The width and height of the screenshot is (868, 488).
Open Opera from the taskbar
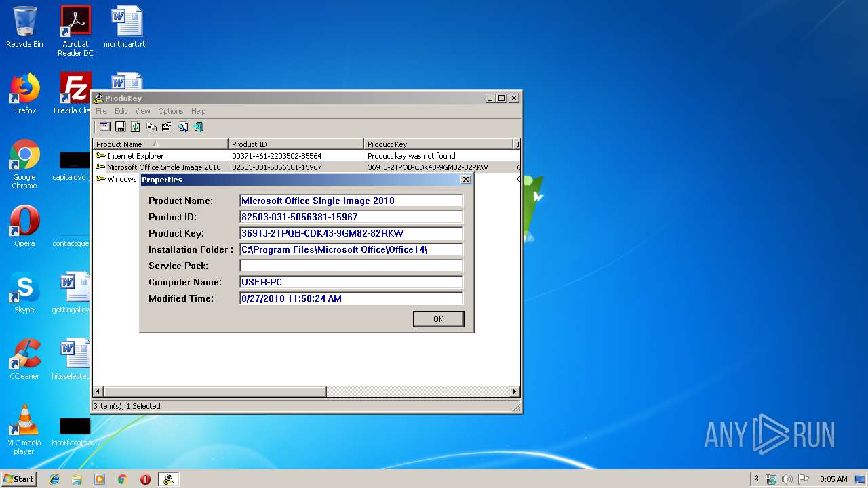pyautogui.click(x=145, y=479)
